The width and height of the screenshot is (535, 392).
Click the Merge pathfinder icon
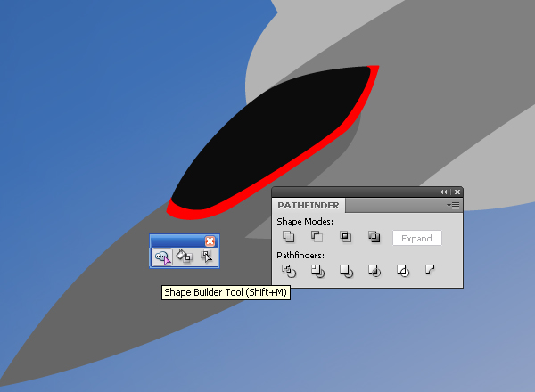coord(346,272)
